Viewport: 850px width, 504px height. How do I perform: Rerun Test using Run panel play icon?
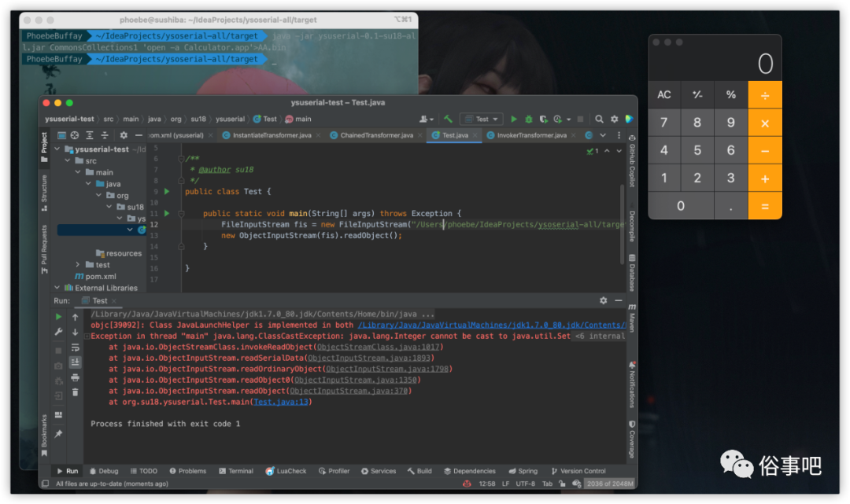click(x=58, y=317)
